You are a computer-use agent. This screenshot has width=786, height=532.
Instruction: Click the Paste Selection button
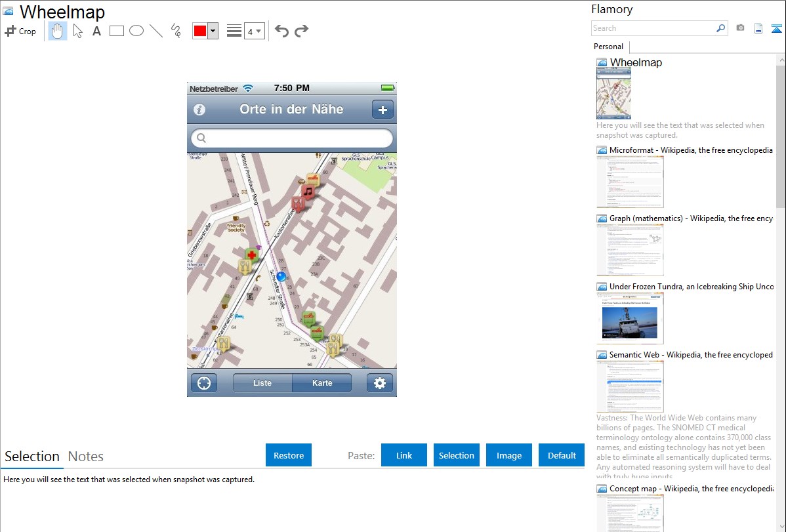click(x=456, y=455)
